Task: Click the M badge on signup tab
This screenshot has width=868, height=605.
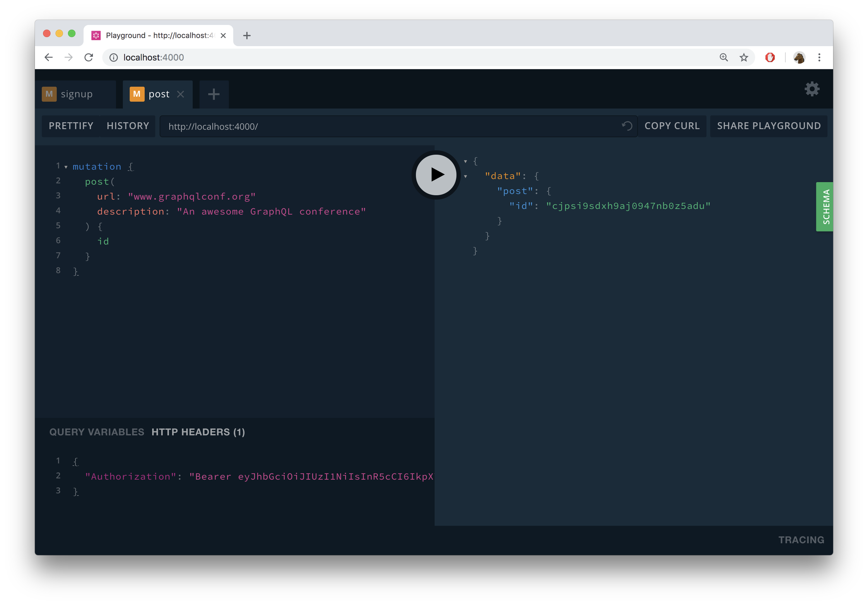Action: click(x=49, y=94)
